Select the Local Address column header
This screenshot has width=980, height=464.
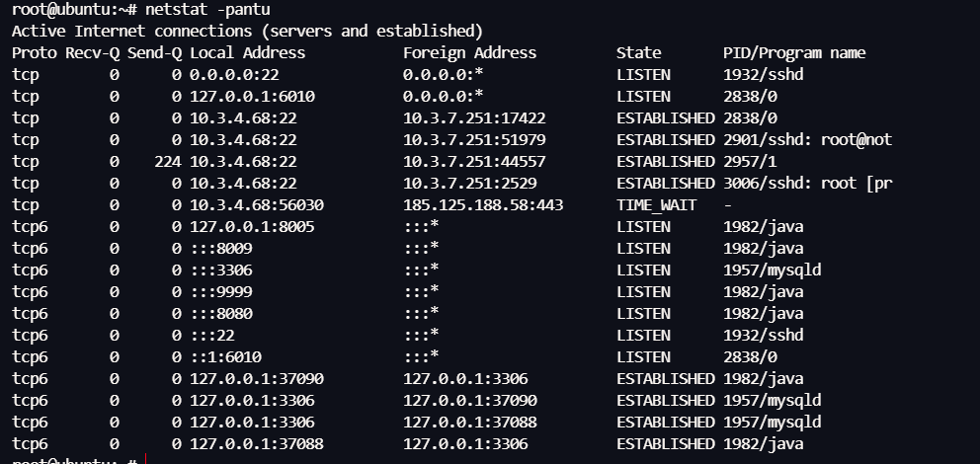click(247, 53)
